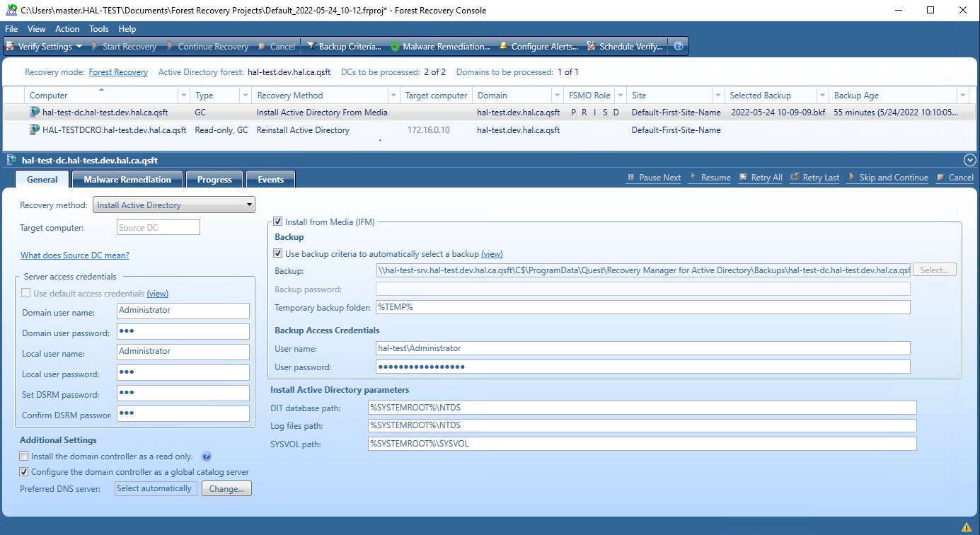Click Cancel in the details action bar

click(955, 178)
